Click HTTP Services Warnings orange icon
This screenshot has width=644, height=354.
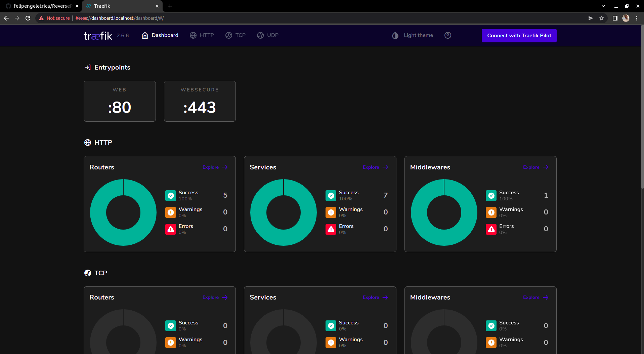coord(331,212)
